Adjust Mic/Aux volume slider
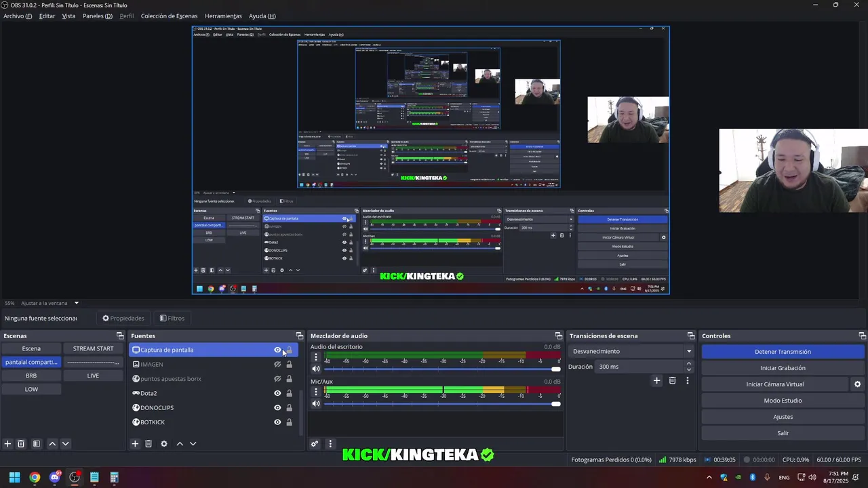The height and width of the screenshot is (488, 868). 442,404
